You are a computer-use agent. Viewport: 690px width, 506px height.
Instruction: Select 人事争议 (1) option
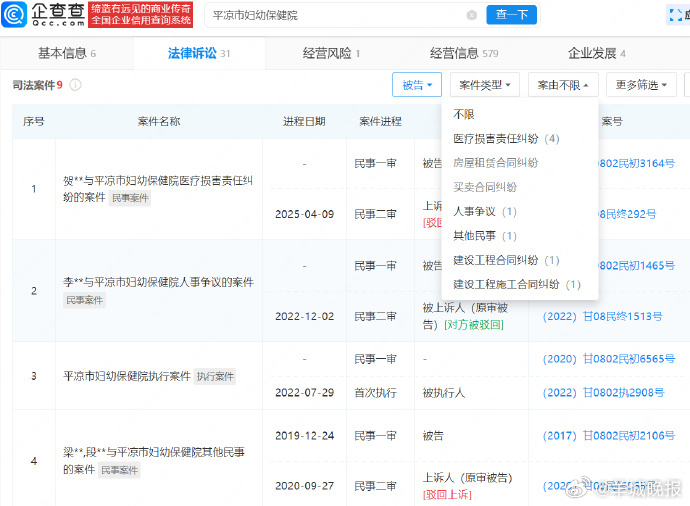point(485,212)
